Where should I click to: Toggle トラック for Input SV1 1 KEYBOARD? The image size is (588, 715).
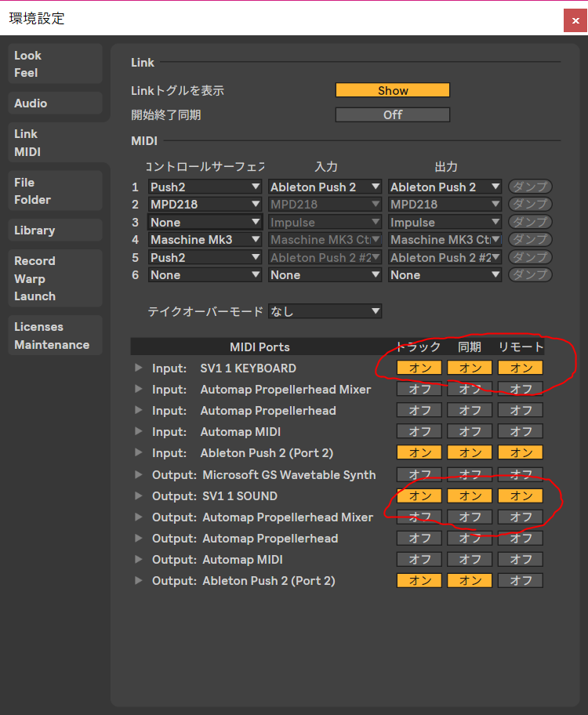tap(419, 368)
